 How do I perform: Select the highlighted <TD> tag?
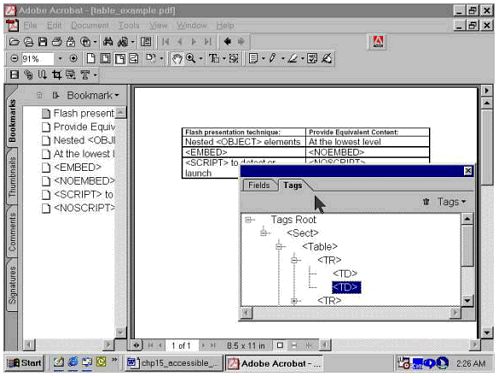pyautogui.click(x=346, y=287)
